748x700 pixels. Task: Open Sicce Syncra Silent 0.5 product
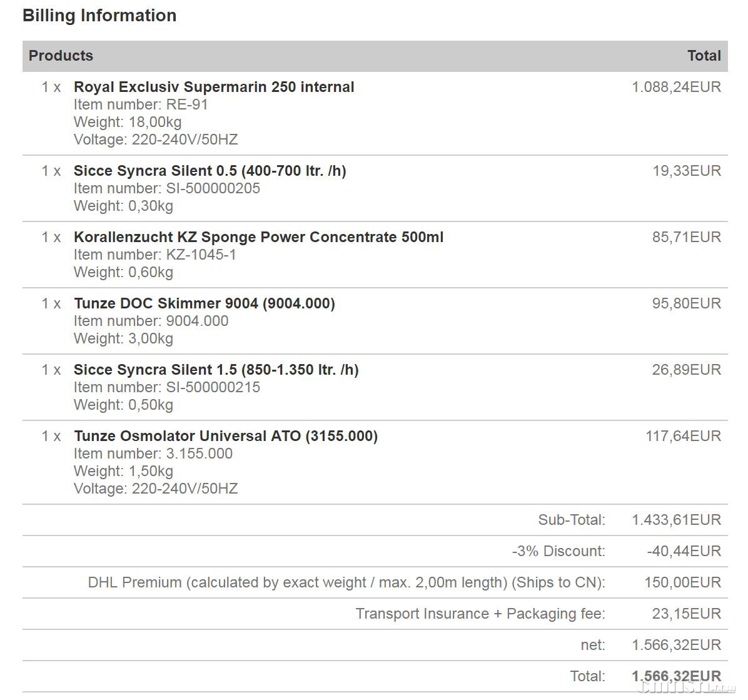[x=210, y=171]
